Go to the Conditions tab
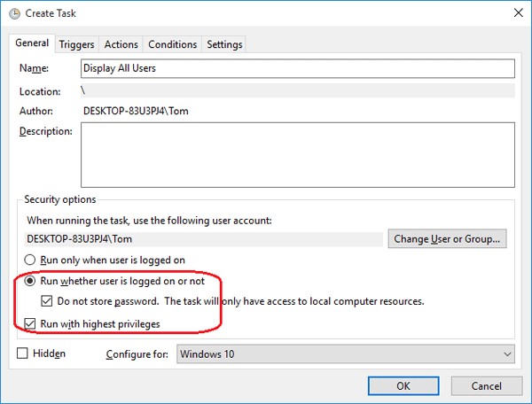Screen dimensions: 532x404 point(172,44)
